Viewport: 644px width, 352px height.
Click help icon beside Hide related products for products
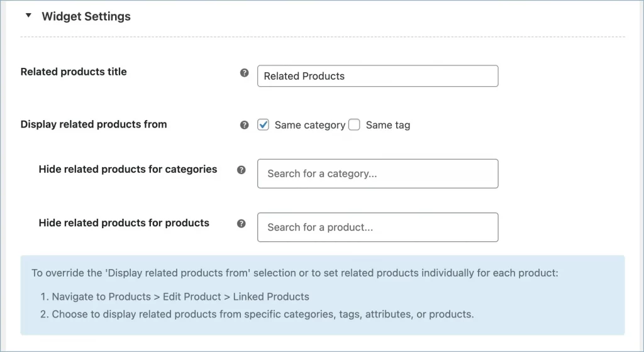tap(241, 223)
